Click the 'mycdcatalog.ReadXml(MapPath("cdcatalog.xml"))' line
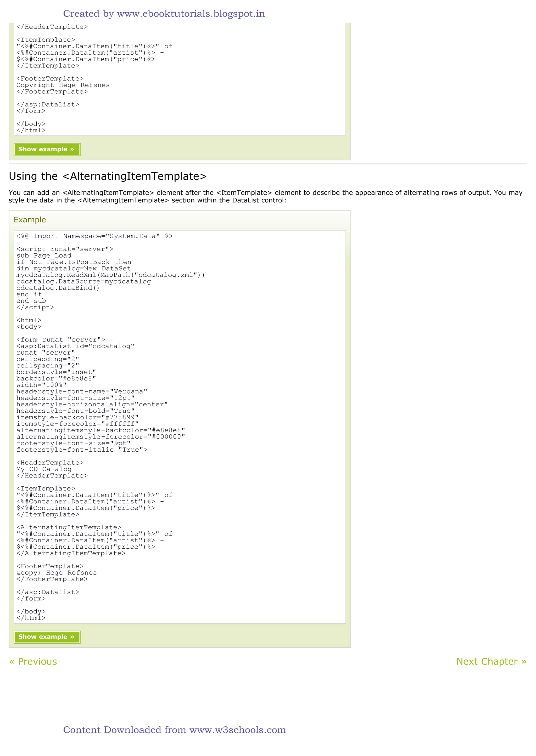The width and height of the screenshot is (536, 756). (x=110, y=275)
